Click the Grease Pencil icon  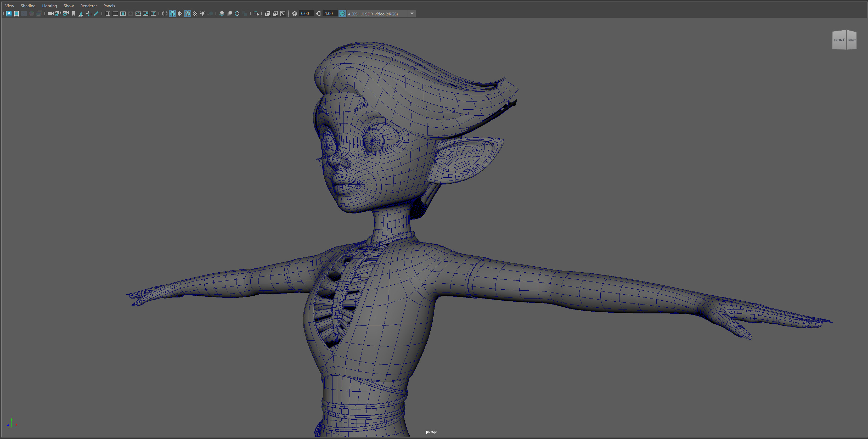(x=96, y=14)
